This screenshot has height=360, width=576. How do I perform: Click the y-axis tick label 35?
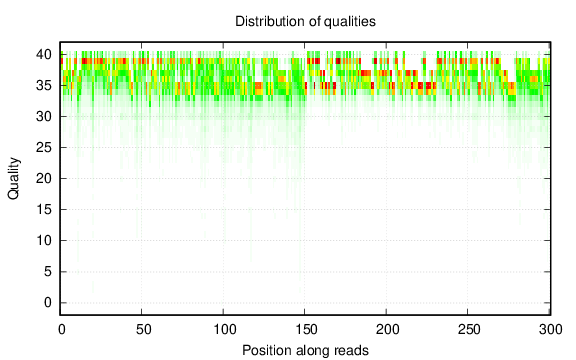(43, 86)
